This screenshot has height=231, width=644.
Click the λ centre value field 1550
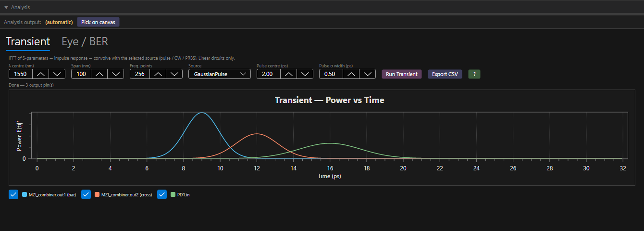pyautogui.click(x=21, y=74)
